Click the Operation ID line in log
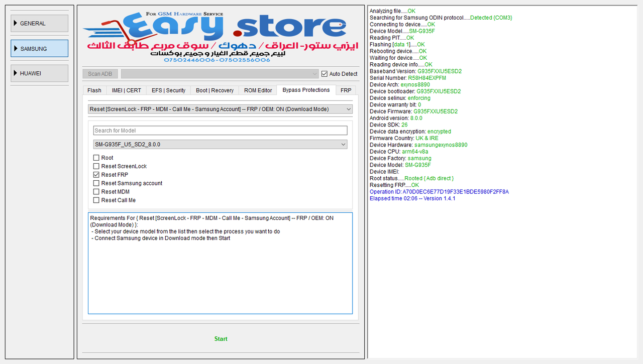This screenshot has height=364, width=643. (x=439, y=192)
